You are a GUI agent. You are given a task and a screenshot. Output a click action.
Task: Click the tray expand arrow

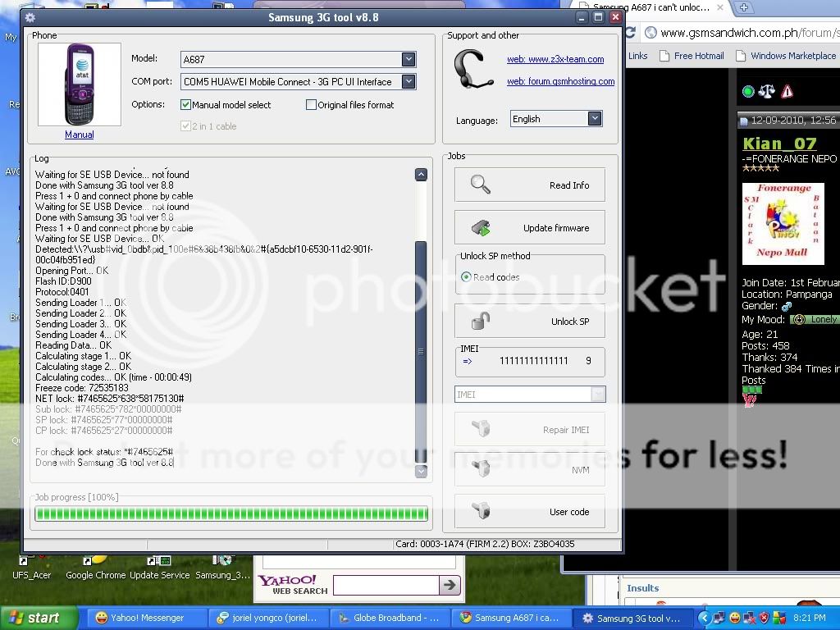tap(703, 619)
